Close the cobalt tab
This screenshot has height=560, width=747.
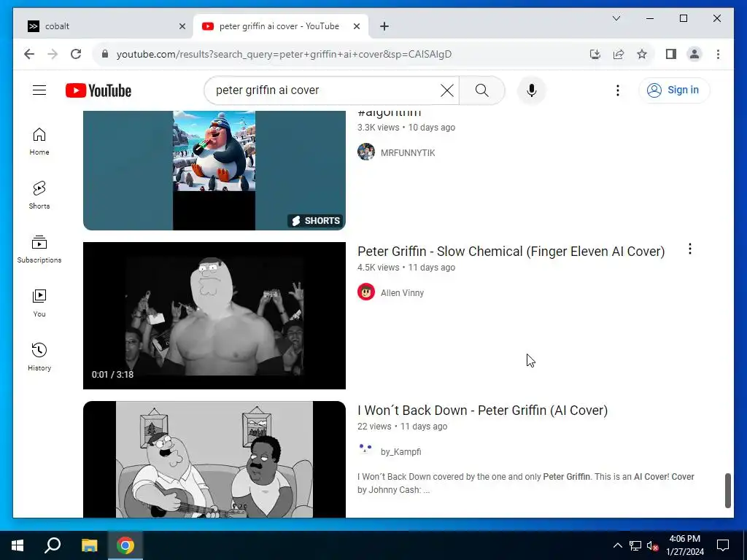[x=182, y=26]
